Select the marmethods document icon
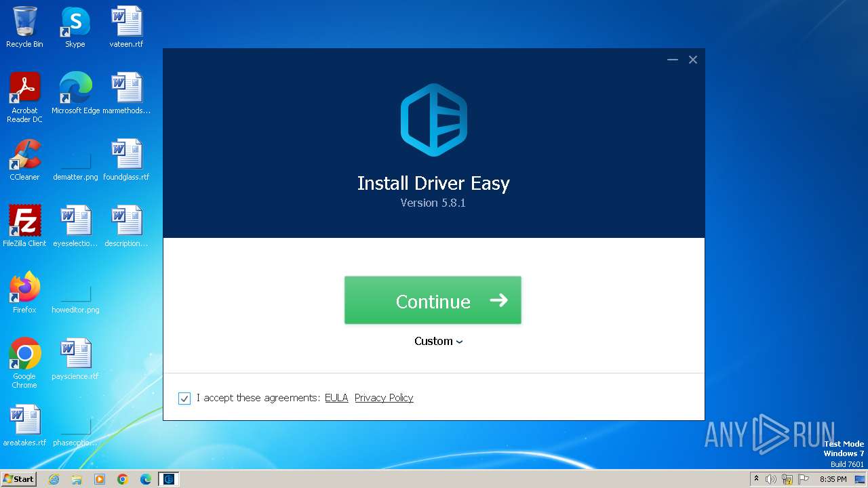The image size is (868, 488). pyautogui.click(x=126, y=94)
